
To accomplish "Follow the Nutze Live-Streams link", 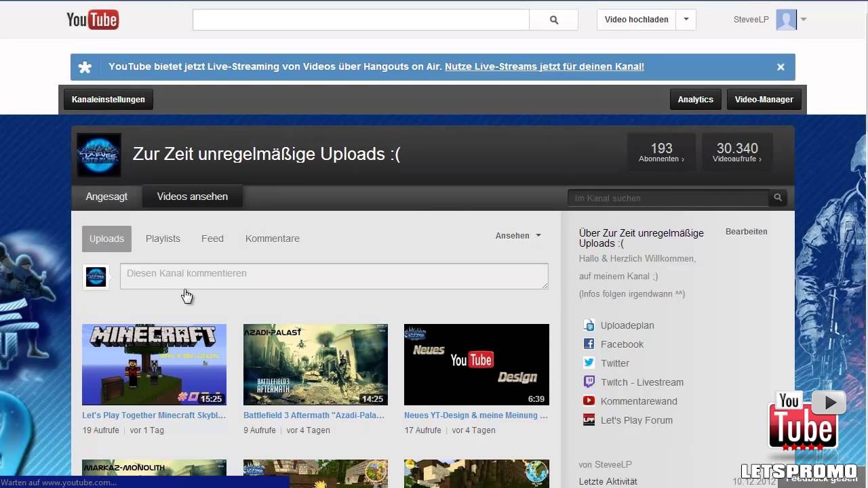I will coord(545,66).
